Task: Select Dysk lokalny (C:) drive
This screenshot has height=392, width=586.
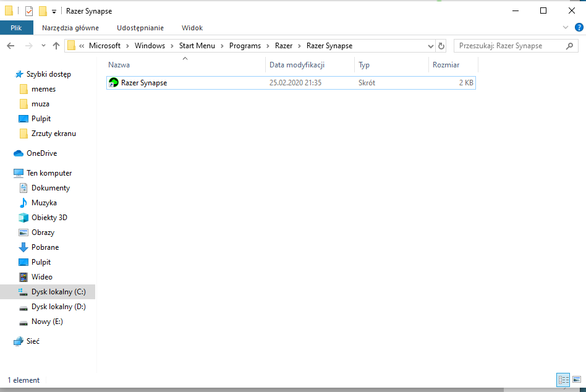Action: pos(58,292)
